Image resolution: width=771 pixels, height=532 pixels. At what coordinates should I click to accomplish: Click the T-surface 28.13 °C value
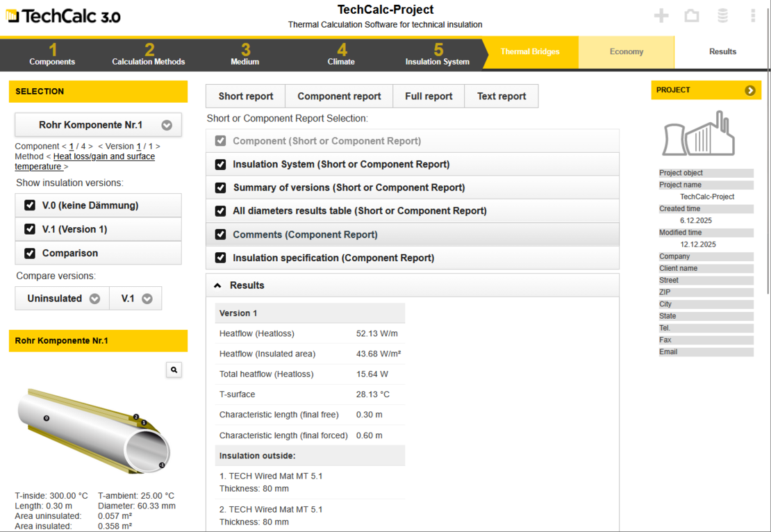click(373, 394)
